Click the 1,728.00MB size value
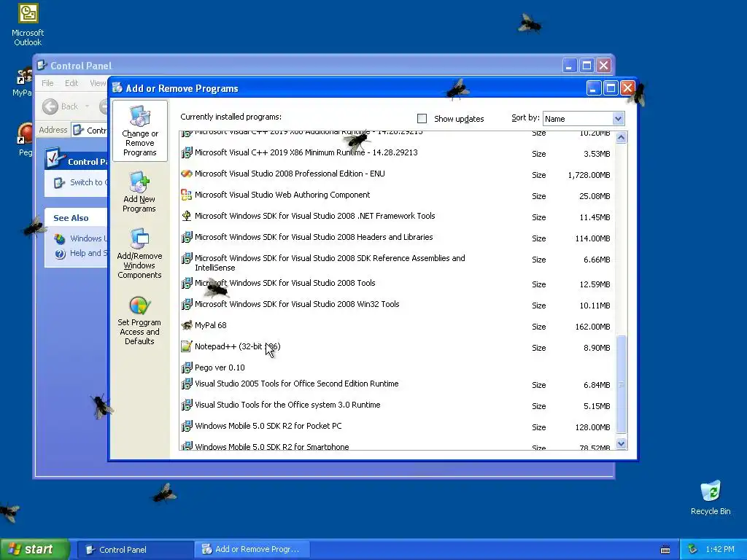 (589, 175)
